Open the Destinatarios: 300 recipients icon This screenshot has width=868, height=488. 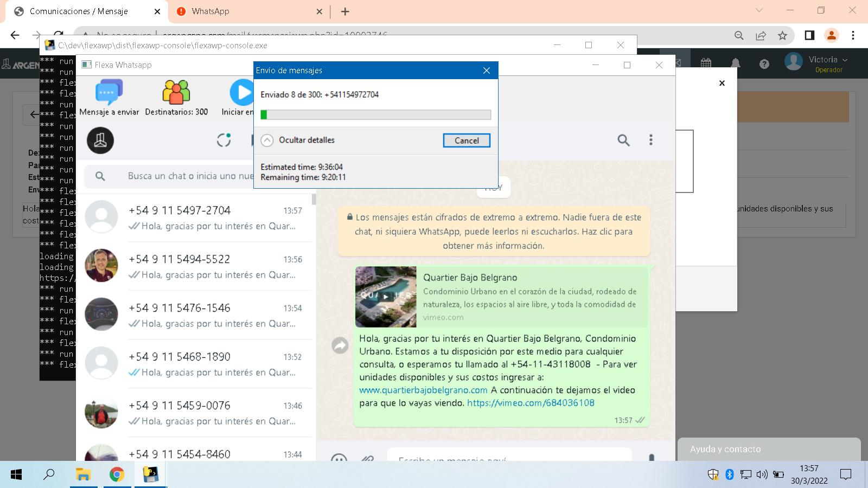(176, 92)
